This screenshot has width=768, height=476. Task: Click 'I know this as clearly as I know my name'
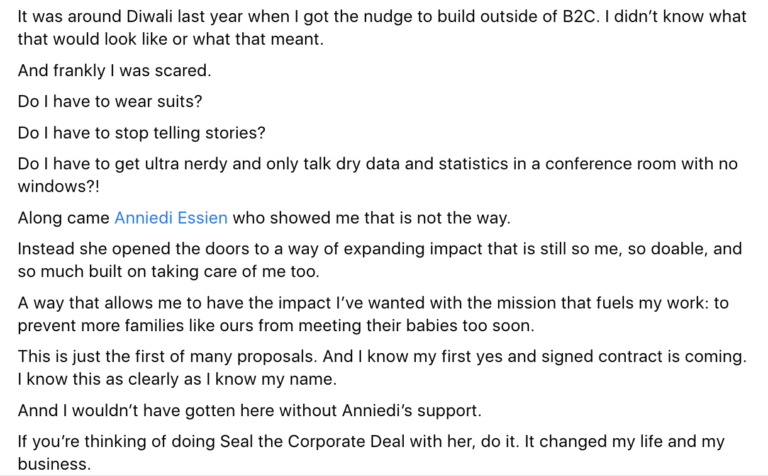177,379
